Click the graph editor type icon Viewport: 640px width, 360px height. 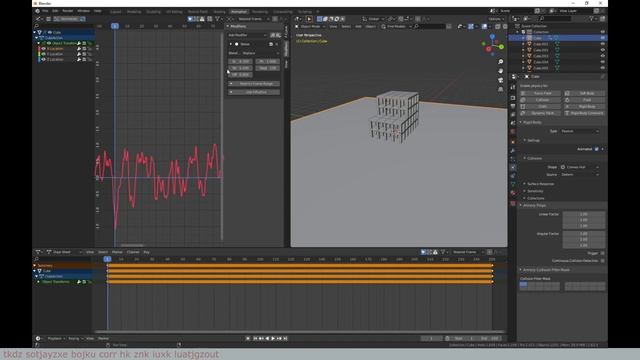coord(38,19)
